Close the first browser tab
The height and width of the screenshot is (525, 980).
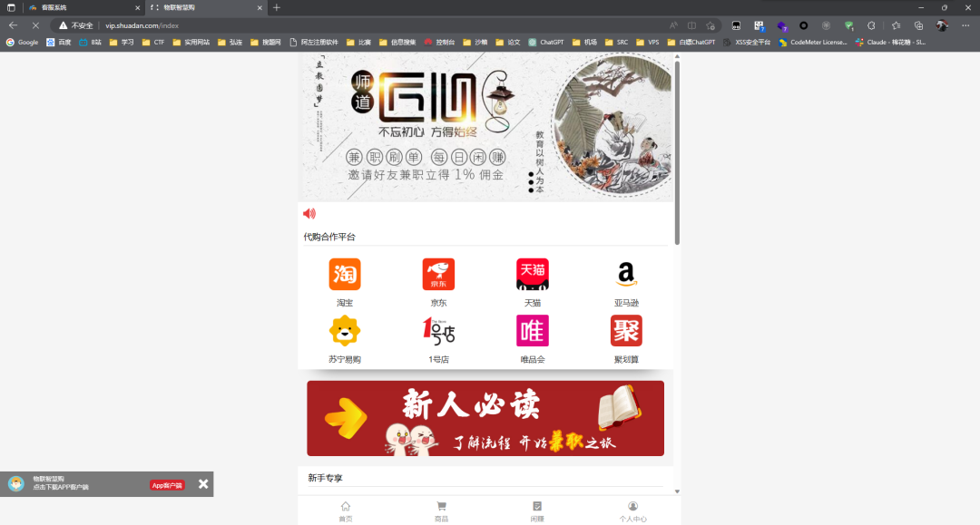coord(138,7)
